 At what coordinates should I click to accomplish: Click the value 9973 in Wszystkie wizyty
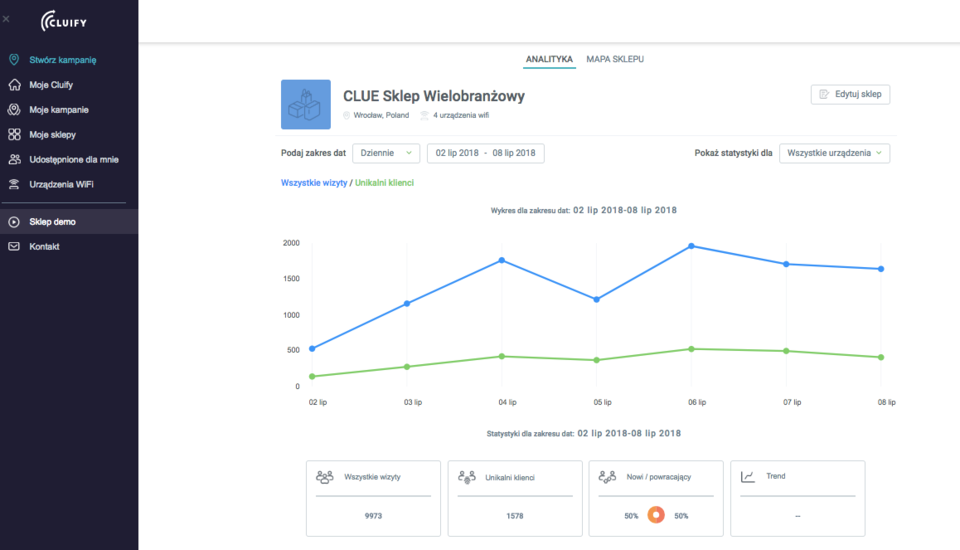373,516
